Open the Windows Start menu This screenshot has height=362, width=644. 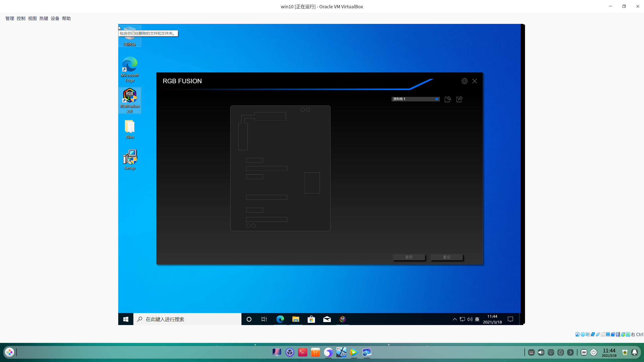(126, 319)
